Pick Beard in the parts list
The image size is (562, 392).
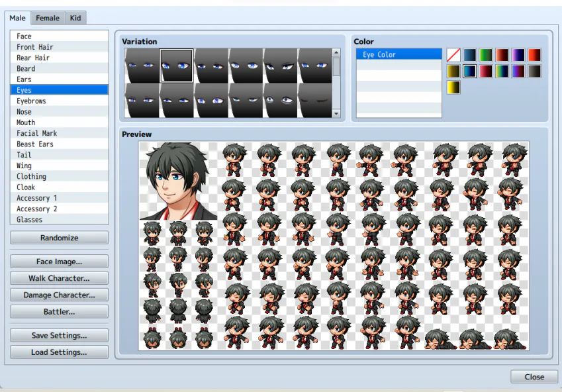pyautogui.click(x=60, y=68)
